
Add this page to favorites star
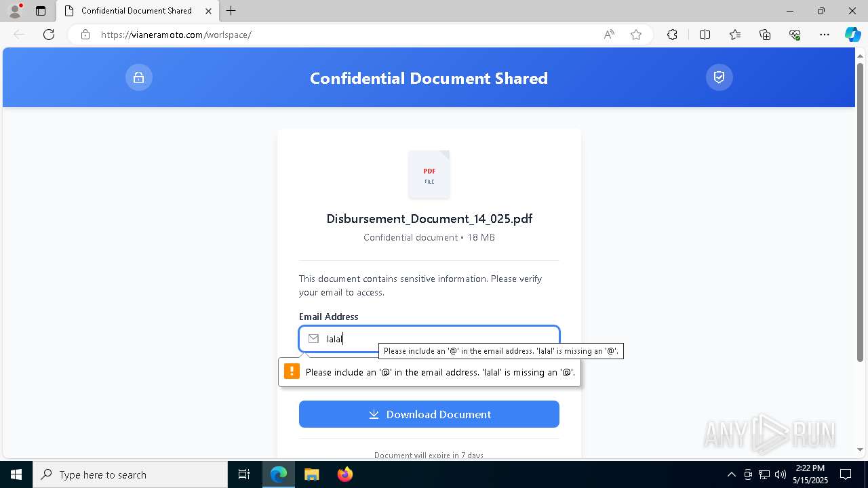pyautogui.click(x=636, y=35)
